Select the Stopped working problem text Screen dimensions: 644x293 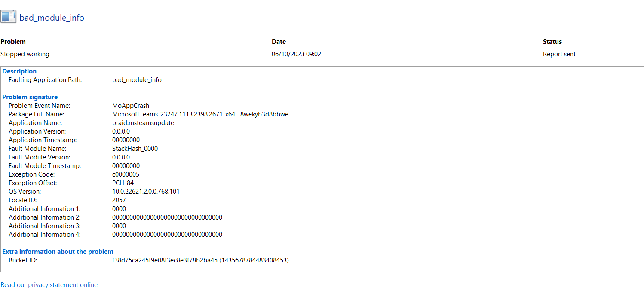tap(25, 54)
